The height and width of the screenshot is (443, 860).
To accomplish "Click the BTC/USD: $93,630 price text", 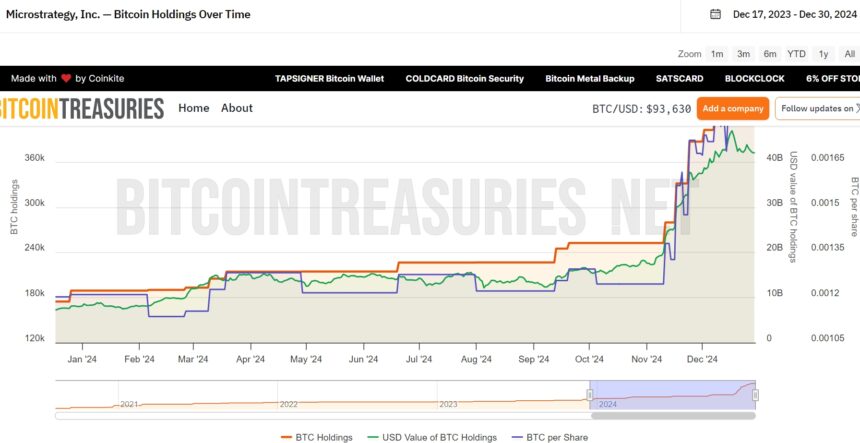I will point(642,109).
